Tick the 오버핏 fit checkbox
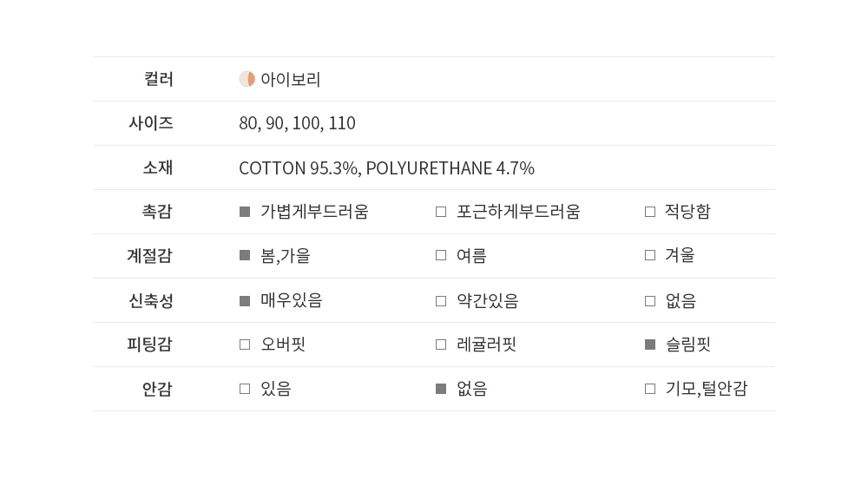Image resolution: width=868 pixels, height=479 pixels. (245, 344)
